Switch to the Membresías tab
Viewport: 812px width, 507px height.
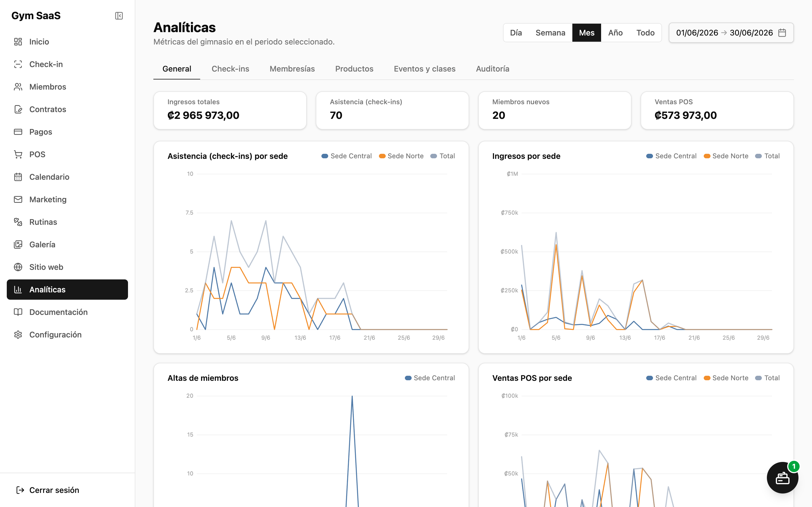click(x=292, y=69)
